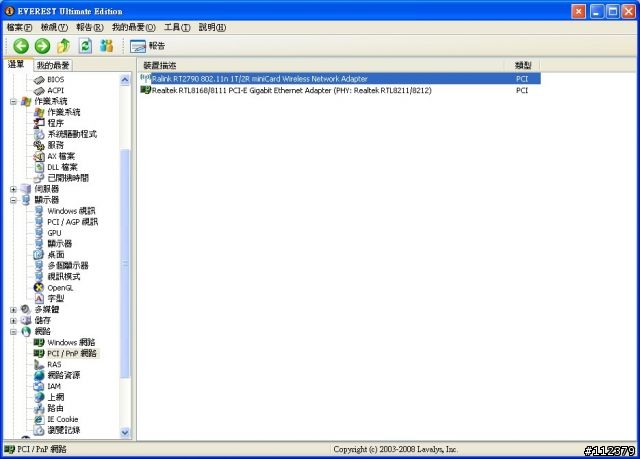Expand the 儲存 node

[13, 321]
